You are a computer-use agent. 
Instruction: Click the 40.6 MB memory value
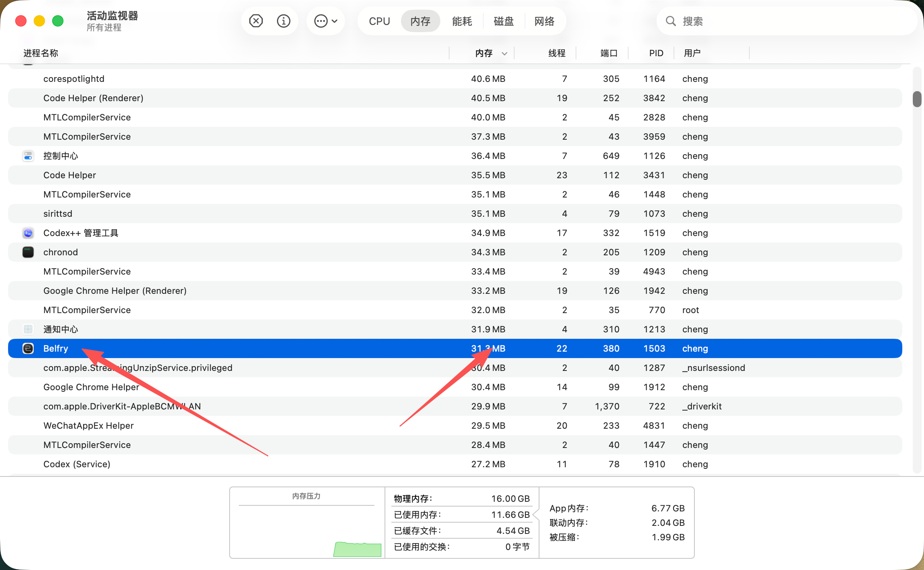(x=488, y=79)
